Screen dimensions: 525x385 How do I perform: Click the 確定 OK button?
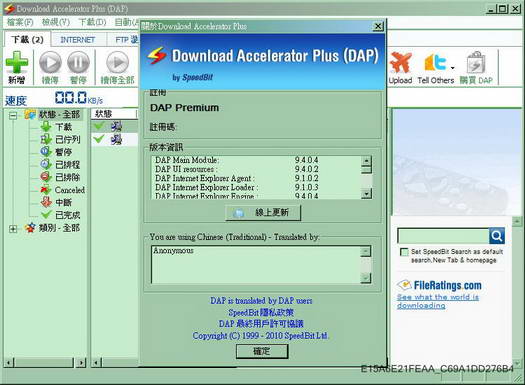262,351
